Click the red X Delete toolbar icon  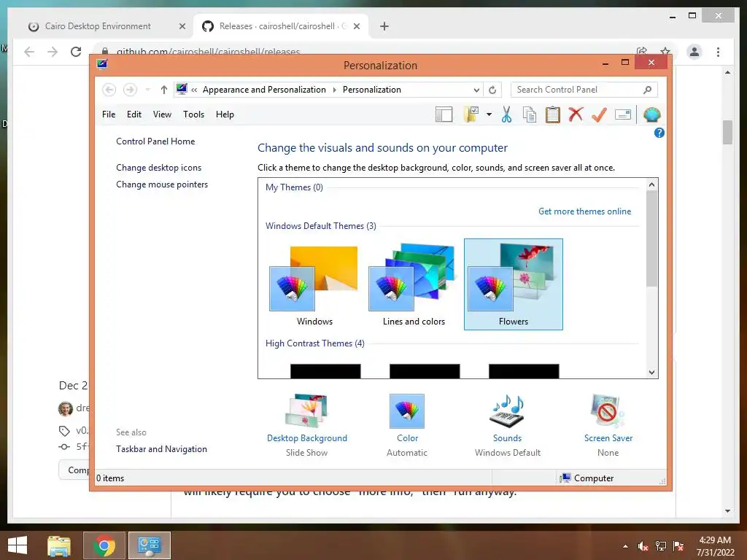pos(576,114)
